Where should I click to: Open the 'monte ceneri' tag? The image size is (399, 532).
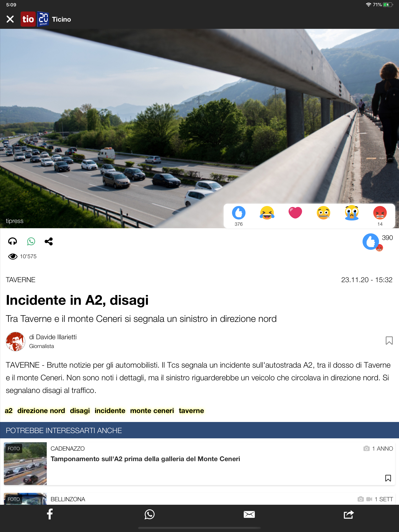[x=152, y=410]
